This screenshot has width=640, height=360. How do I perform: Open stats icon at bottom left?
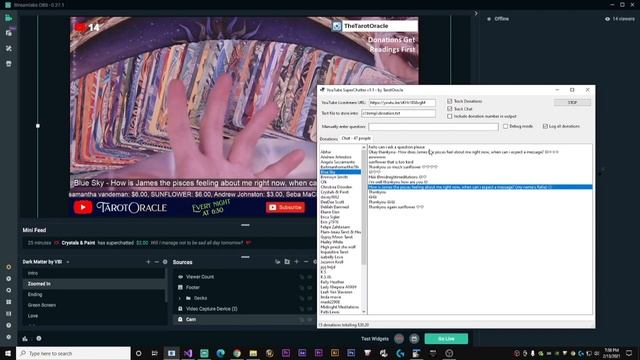coord(25,338)
